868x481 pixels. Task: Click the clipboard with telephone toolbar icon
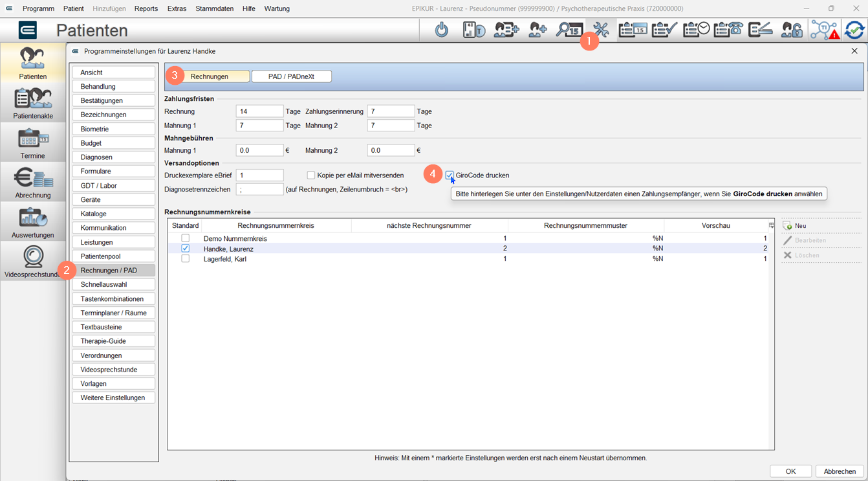coord(728,30)
